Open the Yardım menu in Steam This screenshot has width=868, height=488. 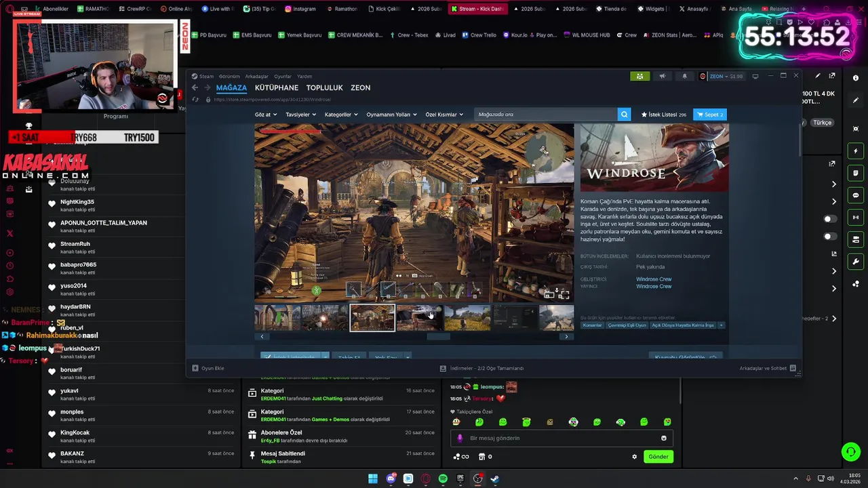tap(304, 77)
